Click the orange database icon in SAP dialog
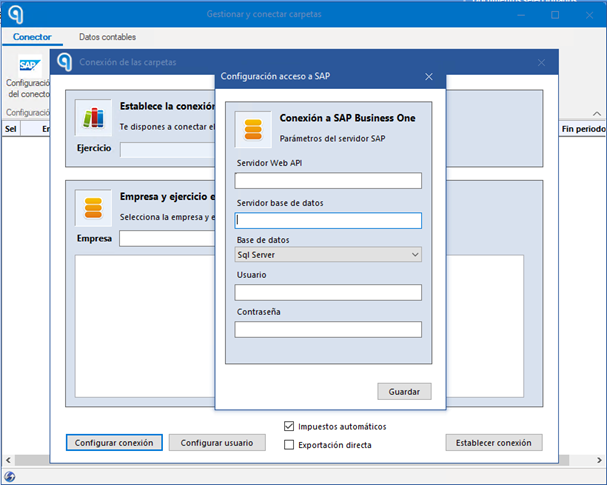 [x=252, y=129]
